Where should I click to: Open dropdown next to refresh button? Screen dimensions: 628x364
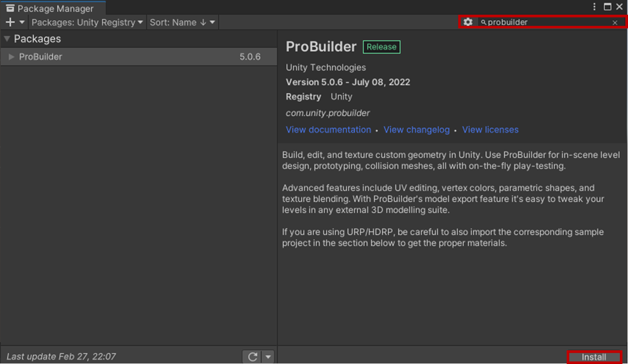pyautogui.click(x=269, y=357)
